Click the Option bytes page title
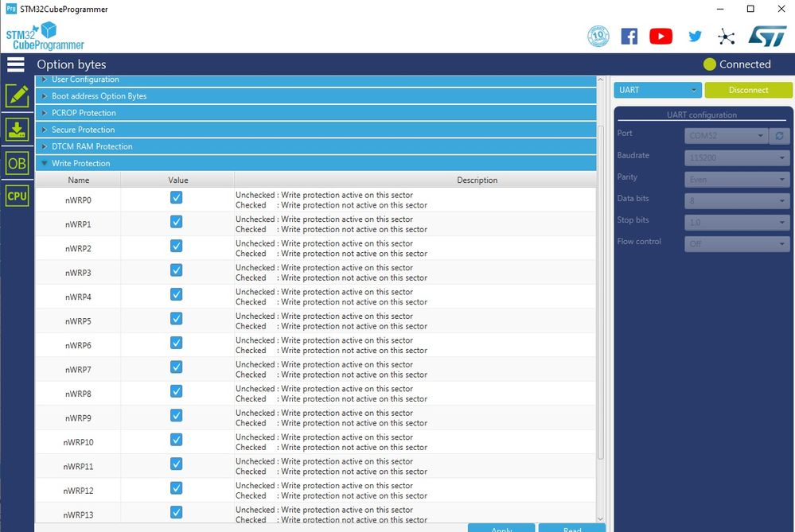 pos(72,64)
